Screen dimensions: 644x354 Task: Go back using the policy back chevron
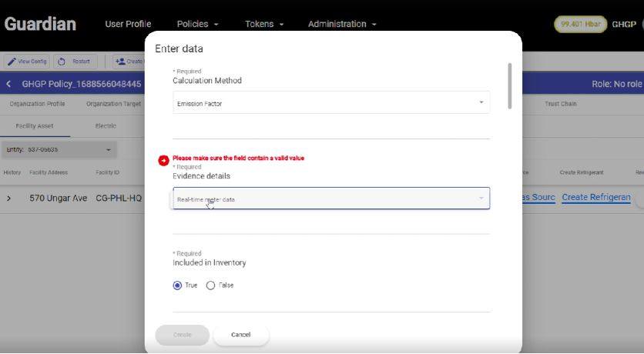pyautogui.click(x=8, y=84)
